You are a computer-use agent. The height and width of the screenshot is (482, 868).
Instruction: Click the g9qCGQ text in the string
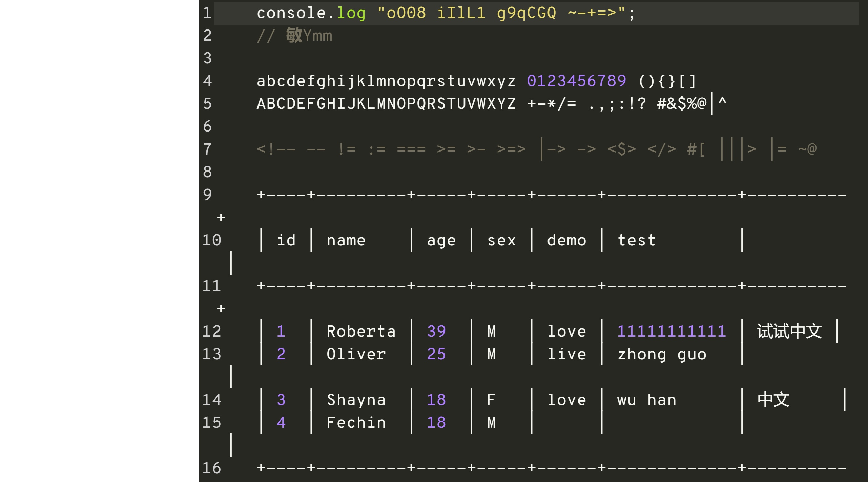pos(527,14)
